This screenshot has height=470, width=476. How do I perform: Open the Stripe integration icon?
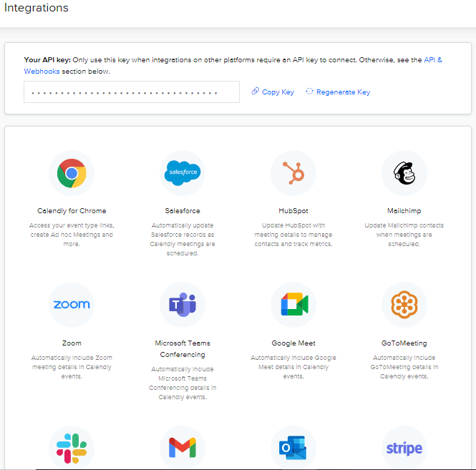[404, 448]
